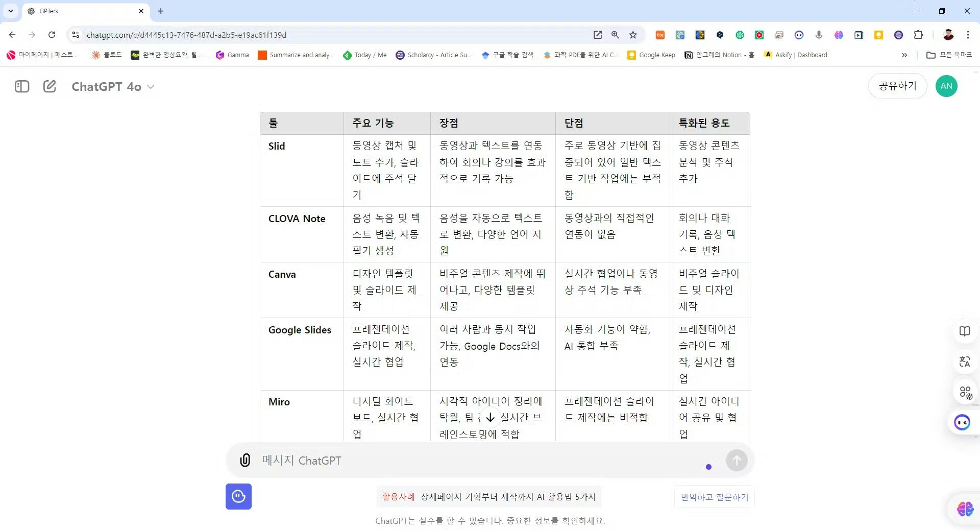Open the Gamma bookmark
The width and height of the screenshot is (980, 531).
coord(232,55)
